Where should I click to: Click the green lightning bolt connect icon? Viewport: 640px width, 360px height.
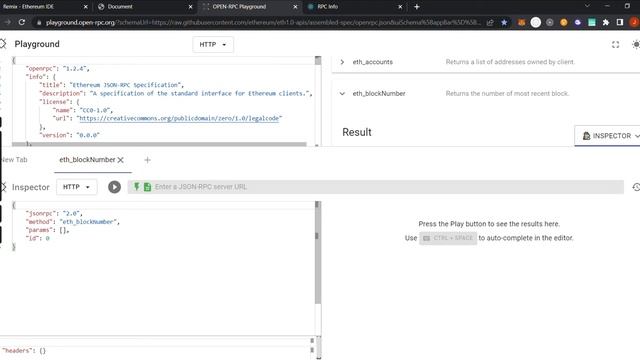[x=137, y=187]
